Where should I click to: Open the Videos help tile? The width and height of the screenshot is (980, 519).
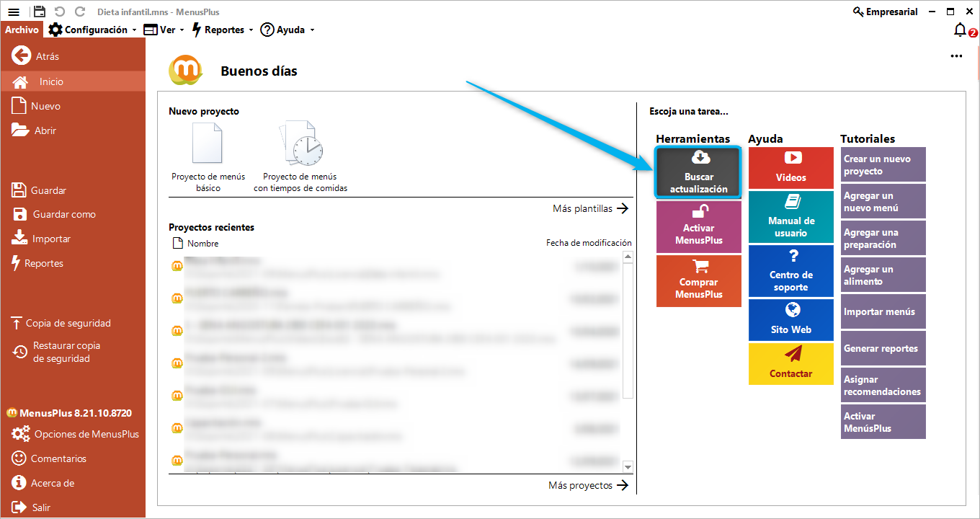tap(791, 168)
